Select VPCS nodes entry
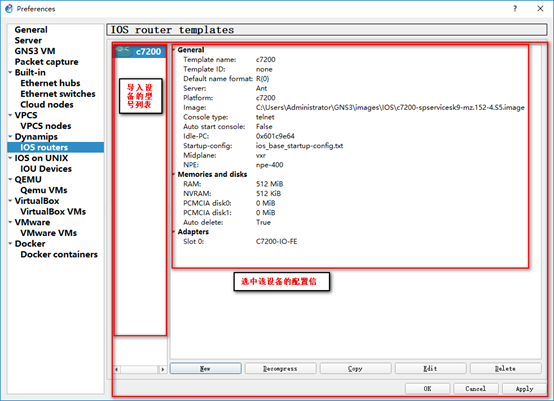 46,126
